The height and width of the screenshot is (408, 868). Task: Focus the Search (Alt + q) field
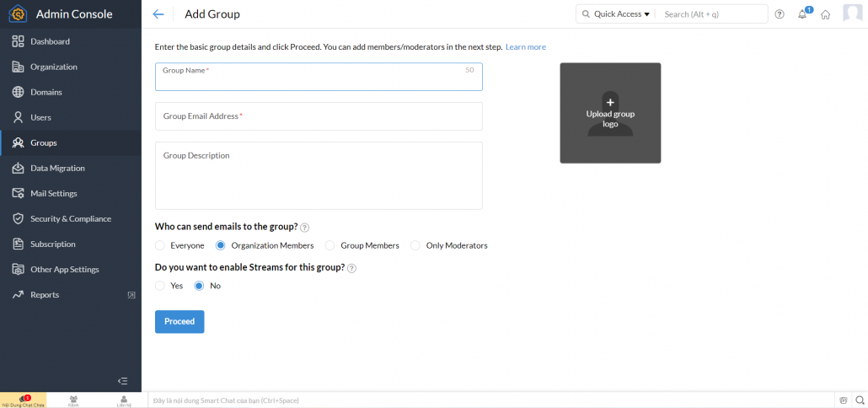(x=712, y=14)
